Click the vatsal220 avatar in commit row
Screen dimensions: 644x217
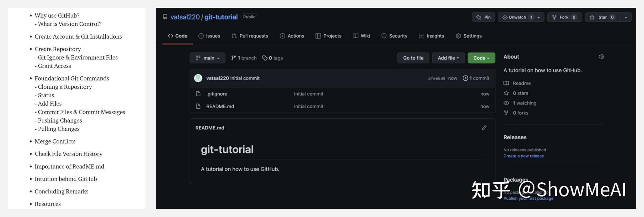pyautogui.click(x=198, y=78)
